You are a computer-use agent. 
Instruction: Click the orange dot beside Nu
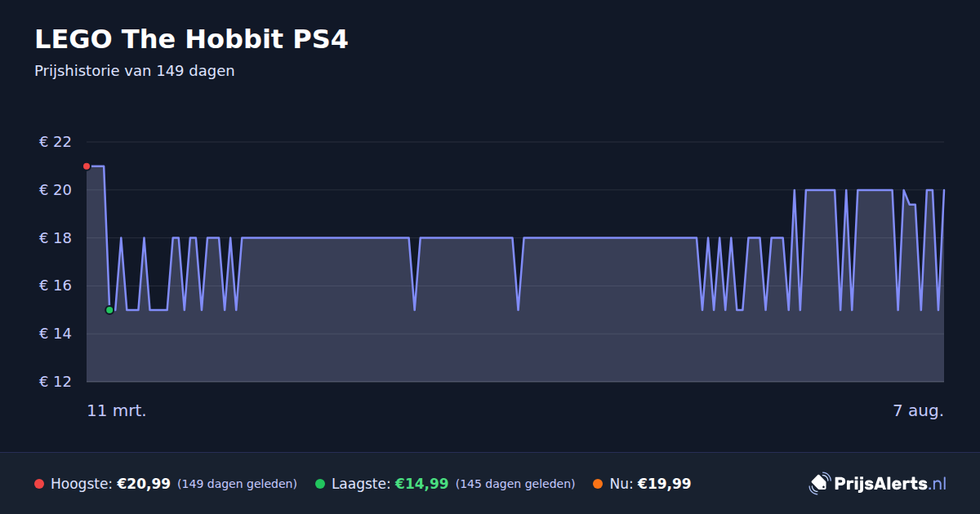pos(598,484)
